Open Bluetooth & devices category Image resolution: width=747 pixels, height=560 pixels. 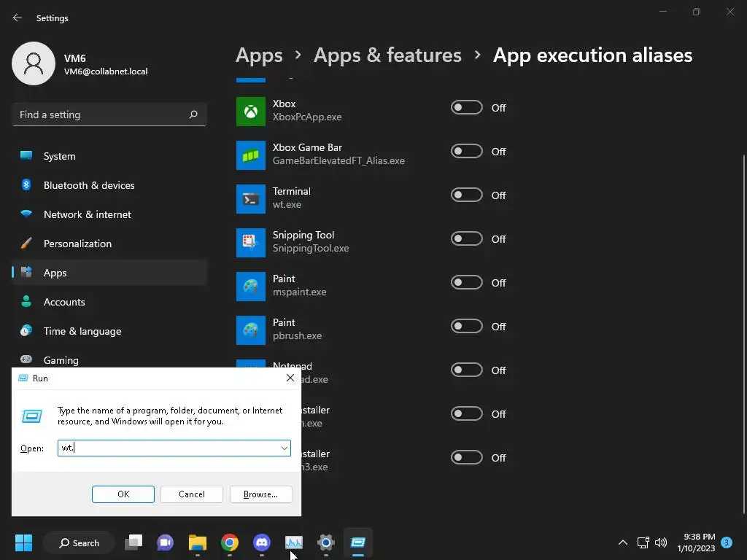109,185
